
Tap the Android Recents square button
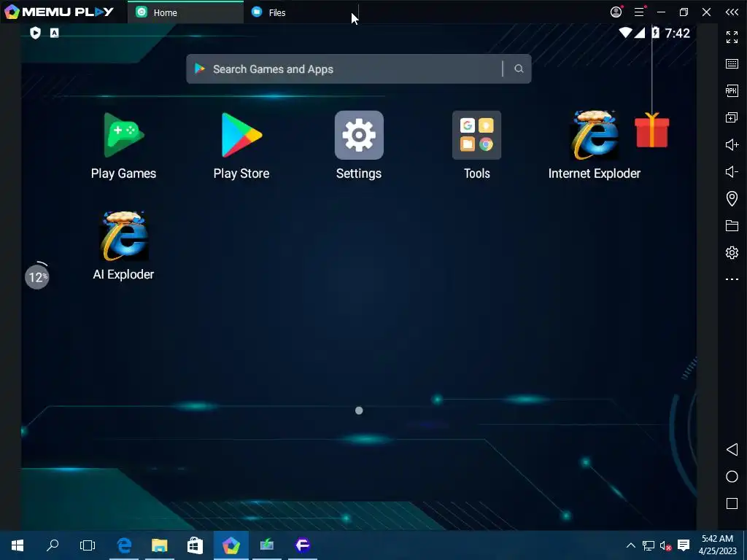click(x=732, y=503)
